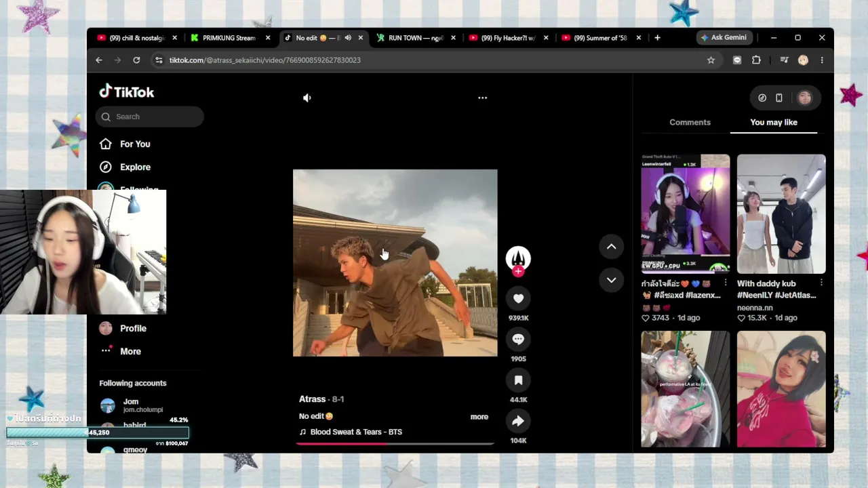Switch to the chill & nostalgic YouTube tab
The image size is (868, 488).
click(137, 38)
